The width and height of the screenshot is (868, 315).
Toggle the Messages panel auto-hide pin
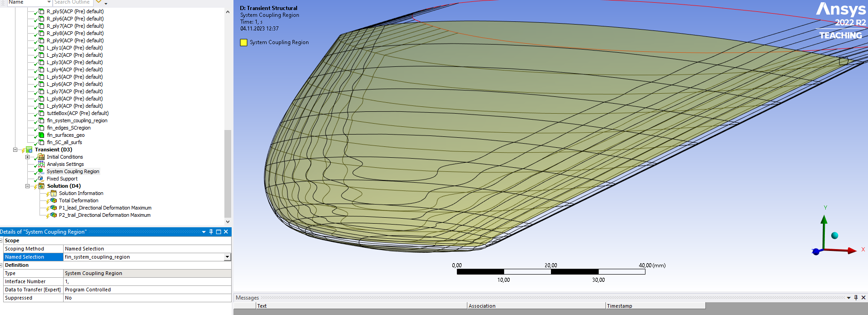click(856, 298)
